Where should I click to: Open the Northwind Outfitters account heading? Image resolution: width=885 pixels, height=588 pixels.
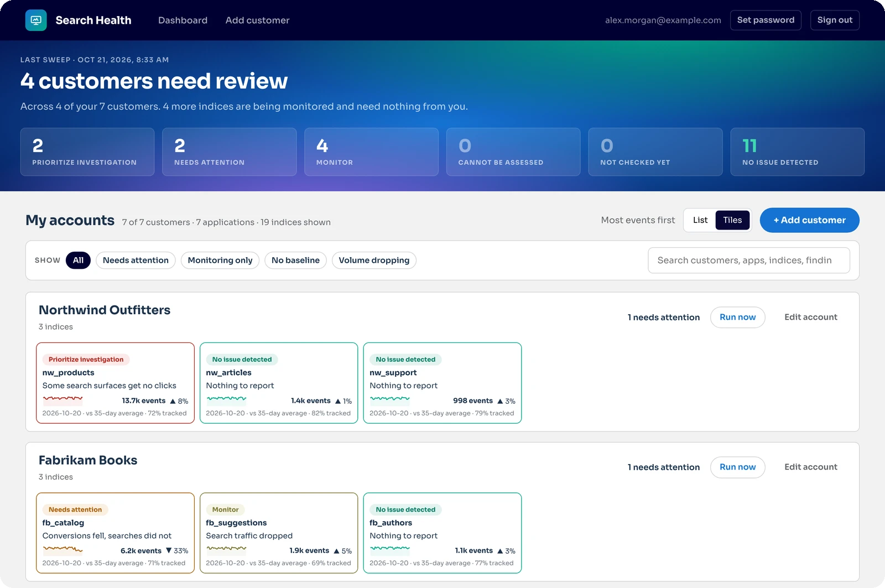click(x=105, y=310)
